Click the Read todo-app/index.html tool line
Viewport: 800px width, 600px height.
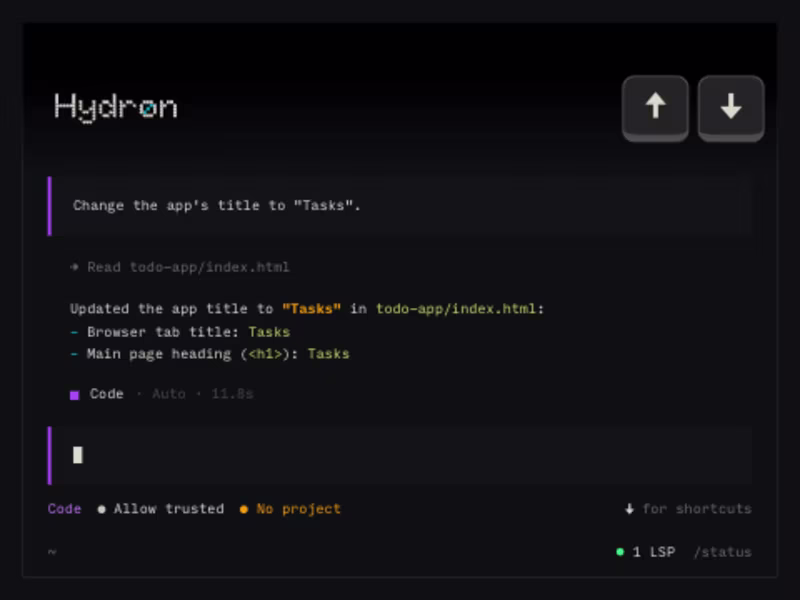180,267
